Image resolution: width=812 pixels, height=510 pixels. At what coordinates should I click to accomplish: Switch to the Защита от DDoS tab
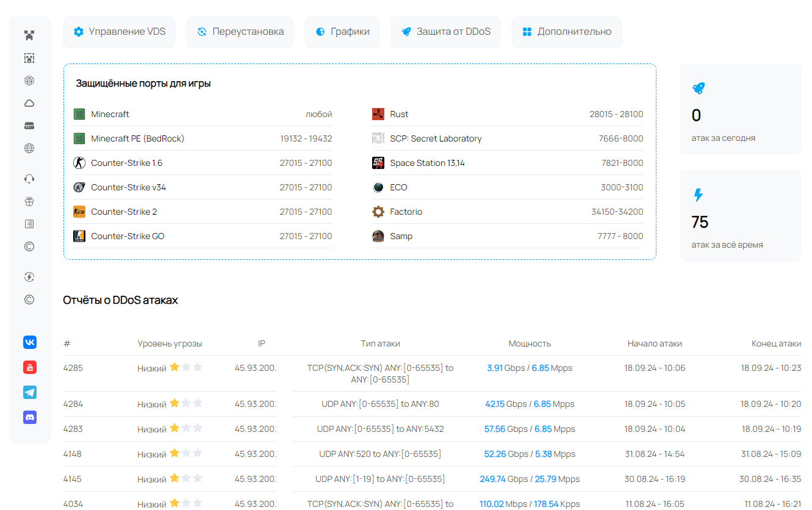pos(445,32)
